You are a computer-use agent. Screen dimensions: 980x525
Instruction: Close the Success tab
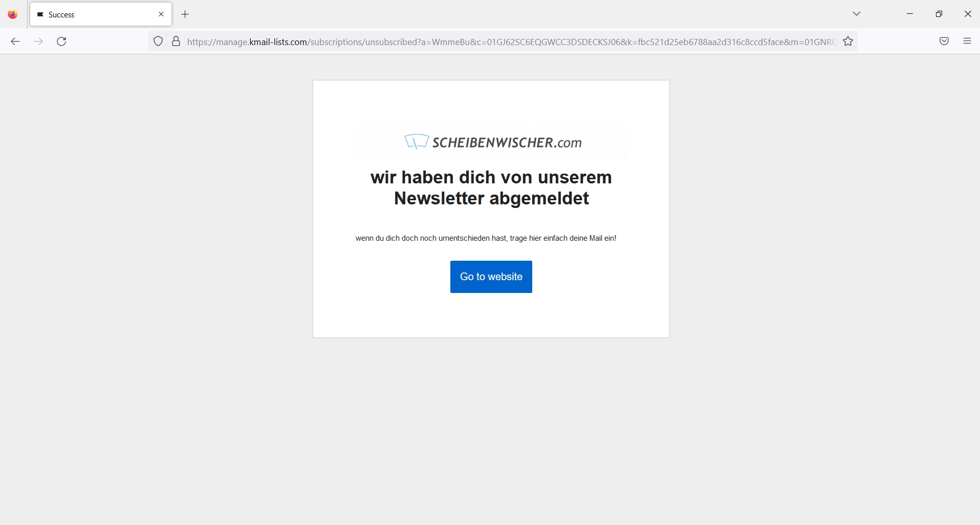click(x=161, y=14)
